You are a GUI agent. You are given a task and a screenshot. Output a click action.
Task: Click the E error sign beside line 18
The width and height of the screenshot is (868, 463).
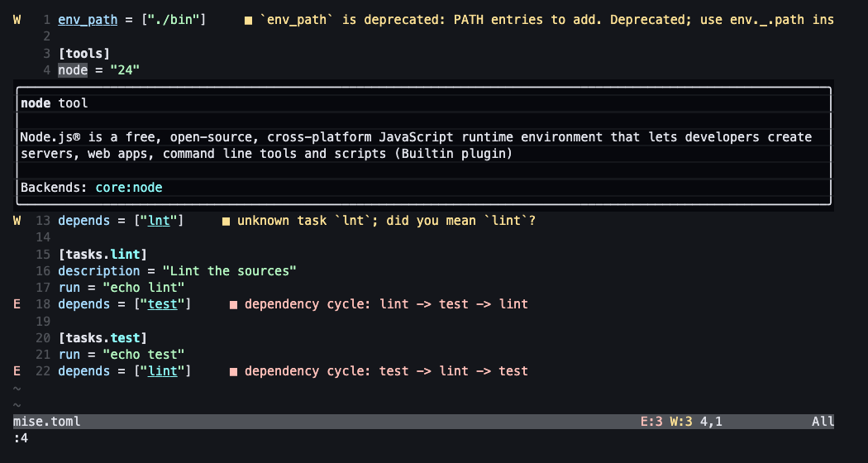(x=17, y=304)
